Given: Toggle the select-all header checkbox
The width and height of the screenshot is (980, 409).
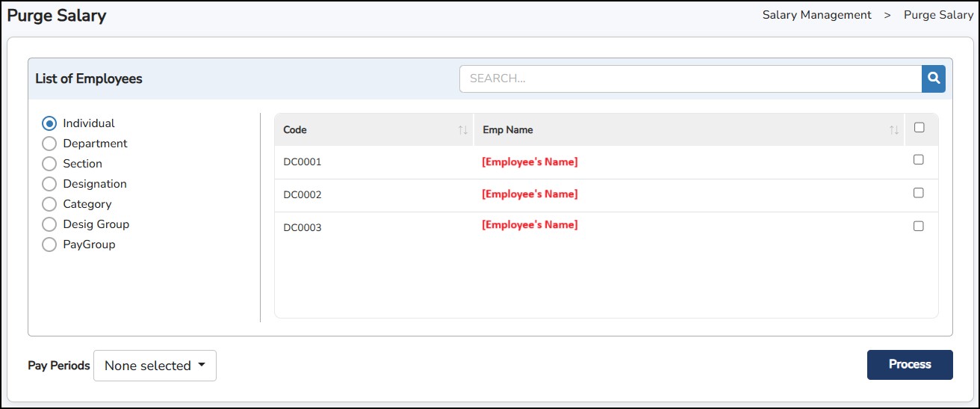Looking at the screenshot, I should pos(919,128).
